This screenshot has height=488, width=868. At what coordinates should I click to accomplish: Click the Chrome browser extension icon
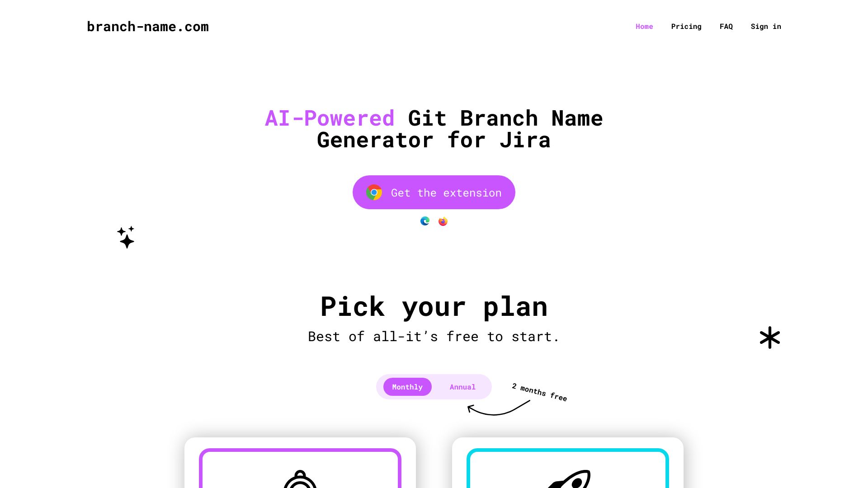(374, 192)
